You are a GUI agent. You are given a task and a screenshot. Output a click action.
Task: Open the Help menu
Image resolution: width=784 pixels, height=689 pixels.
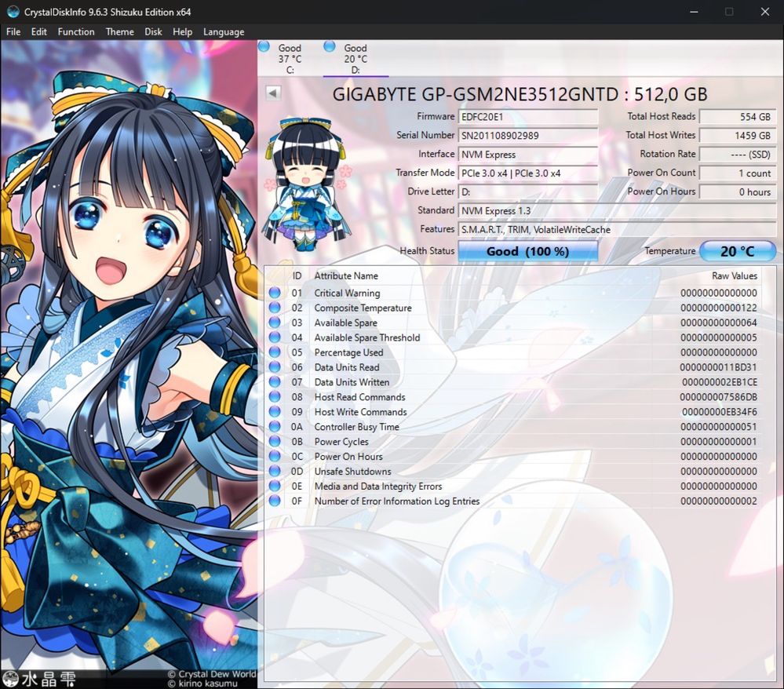pyautogui.click(x=183, y=31)
